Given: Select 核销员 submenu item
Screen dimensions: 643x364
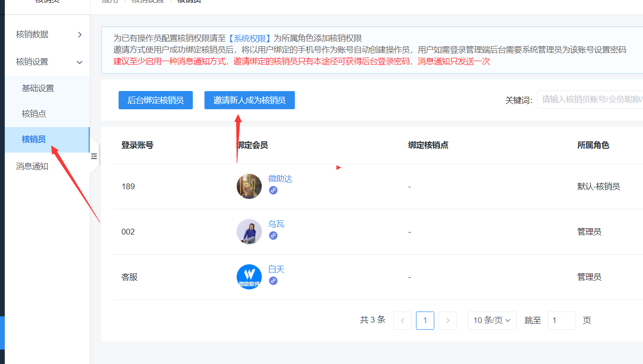Looking at the screenshot, I should pyautogui.click(x=47, y=140).
